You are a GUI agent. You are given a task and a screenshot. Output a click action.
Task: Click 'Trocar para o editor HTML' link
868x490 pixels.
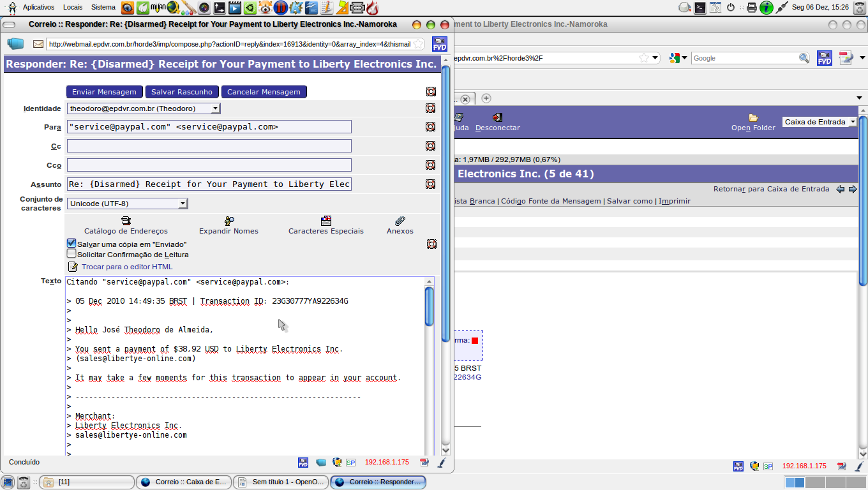127,267
